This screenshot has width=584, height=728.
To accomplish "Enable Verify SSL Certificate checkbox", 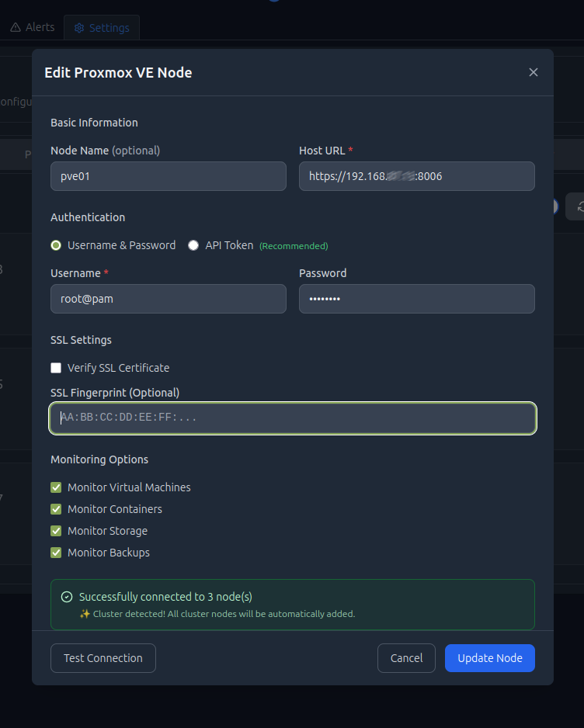I will (56, 368).
